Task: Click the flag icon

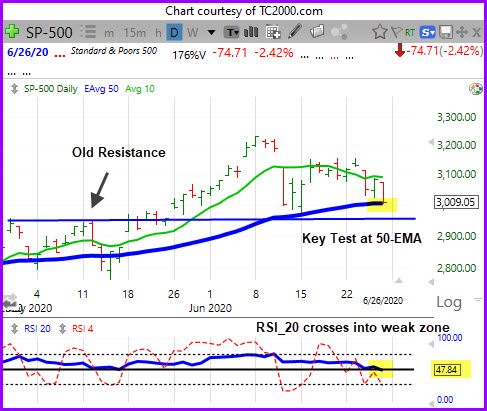Action: coord(396,32)
